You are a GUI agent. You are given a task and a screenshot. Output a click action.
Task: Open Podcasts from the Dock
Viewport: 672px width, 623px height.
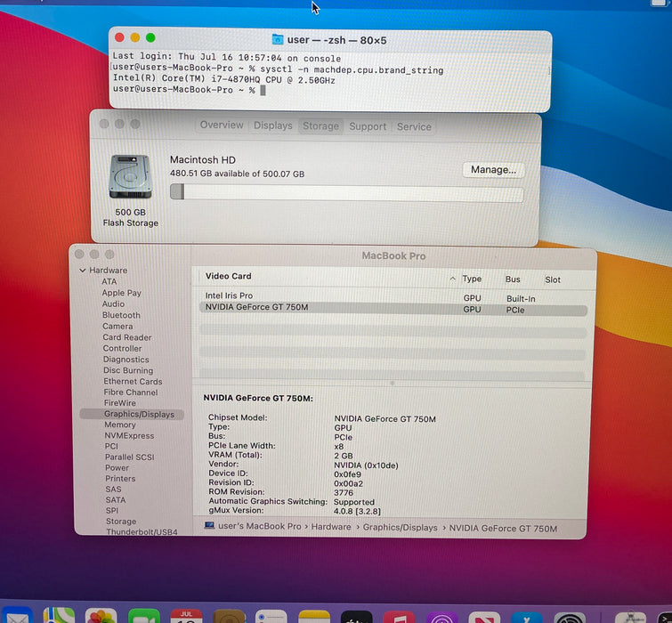click(441, 618)
